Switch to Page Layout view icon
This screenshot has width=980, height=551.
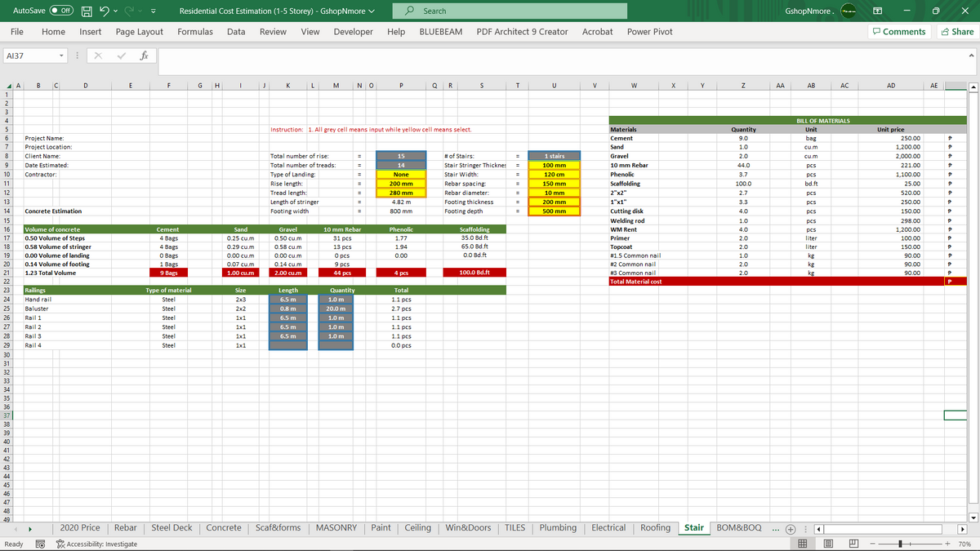click(x=827, y=544)
